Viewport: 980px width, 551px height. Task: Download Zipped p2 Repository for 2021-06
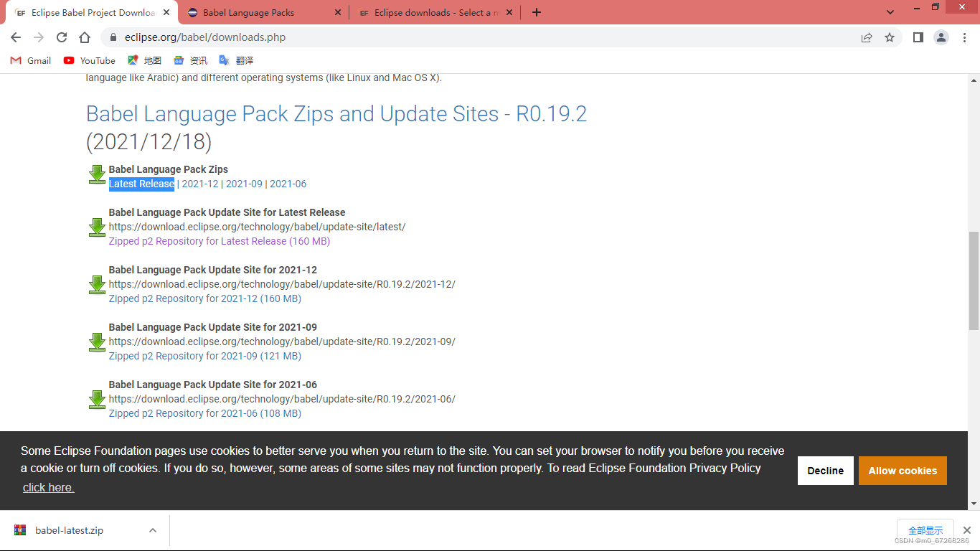pyautogui.click(x=205, y=413)
